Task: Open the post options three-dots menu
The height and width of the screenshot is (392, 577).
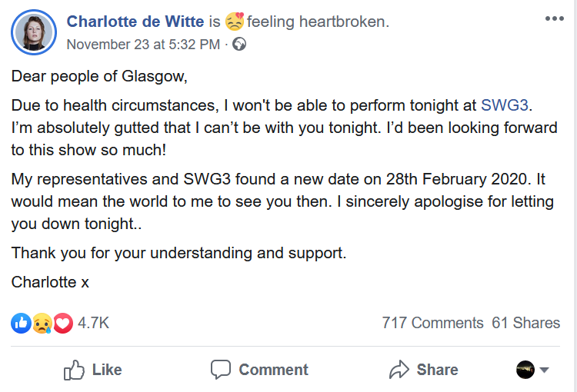Action: click(x=554, y=19)
